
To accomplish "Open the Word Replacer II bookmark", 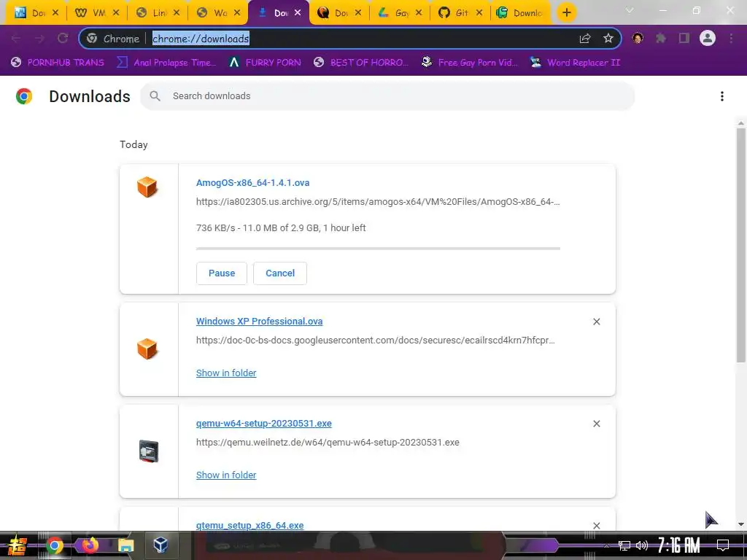I will click(x=575, y=63).
